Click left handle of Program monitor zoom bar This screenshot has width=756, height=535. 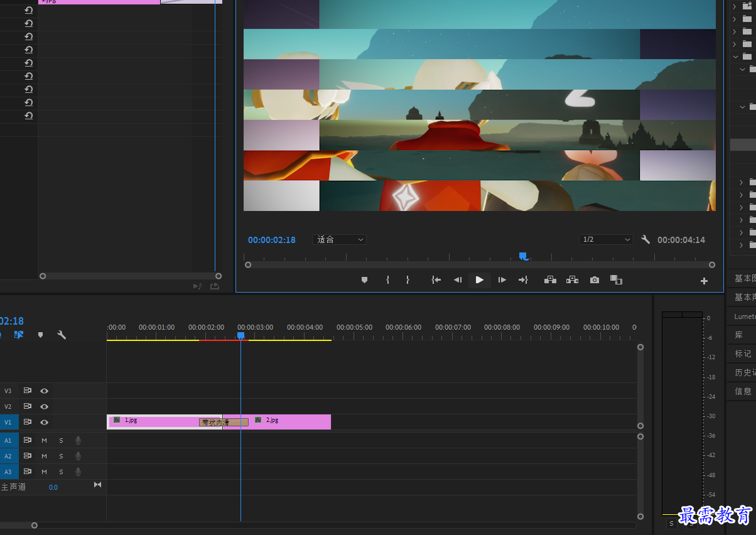(x=248, y=265)
